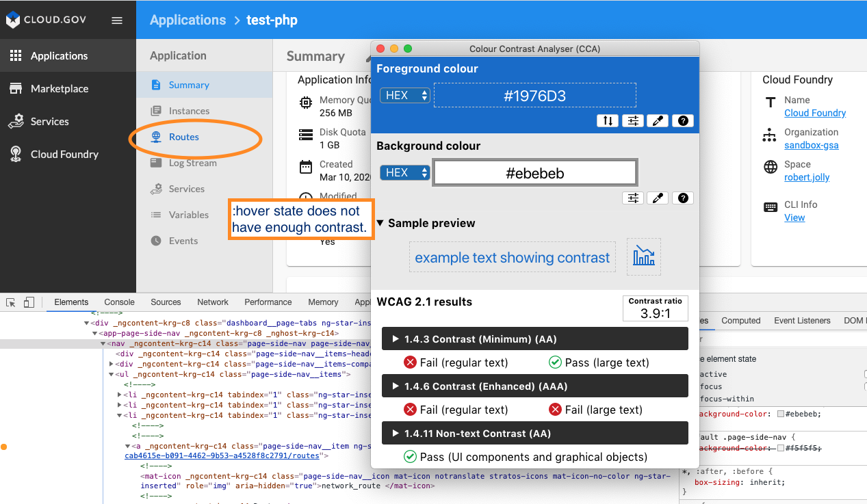This screenshot has width=867, height=504.
Task: Open background colour help in CCA
Action: point(682,198)
